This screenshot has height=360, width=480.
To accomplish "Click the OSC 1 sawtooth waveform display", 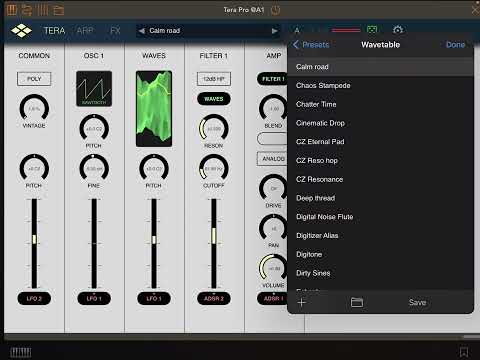I will click(x=94, y=89).
